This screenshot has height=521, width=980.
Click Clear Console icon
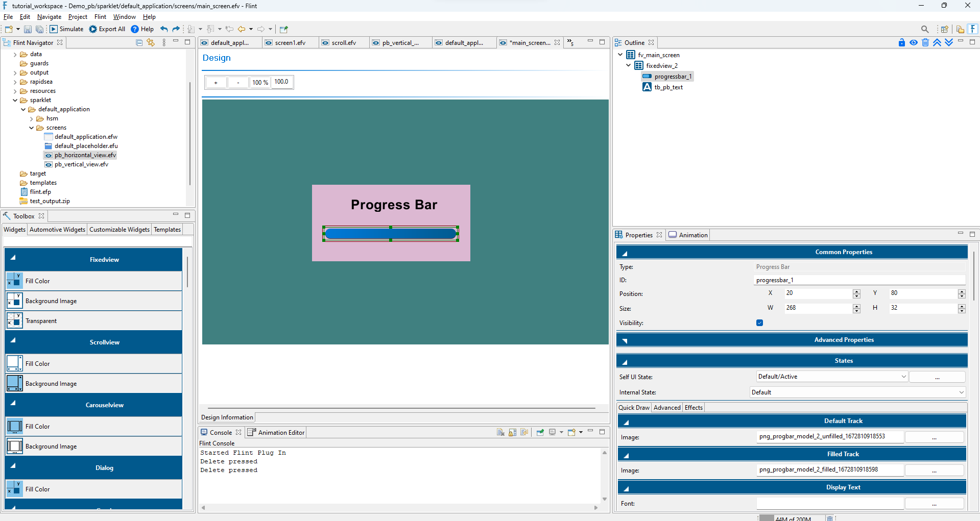coord(500,432)
